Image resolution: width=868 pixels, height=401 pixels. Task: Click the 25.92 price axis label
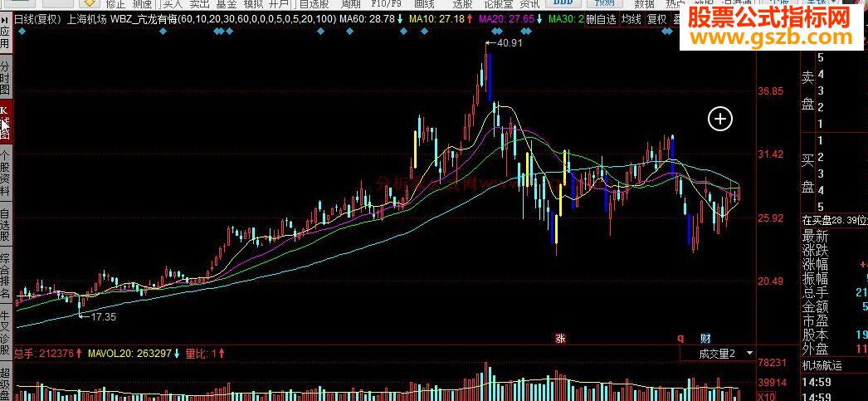[x=771, y=218]
